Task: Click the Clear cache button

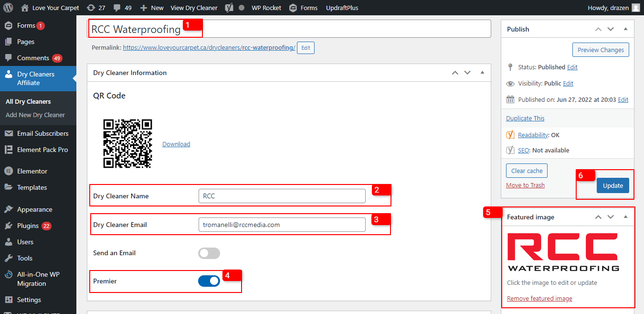Action: [x=527, y=171]
